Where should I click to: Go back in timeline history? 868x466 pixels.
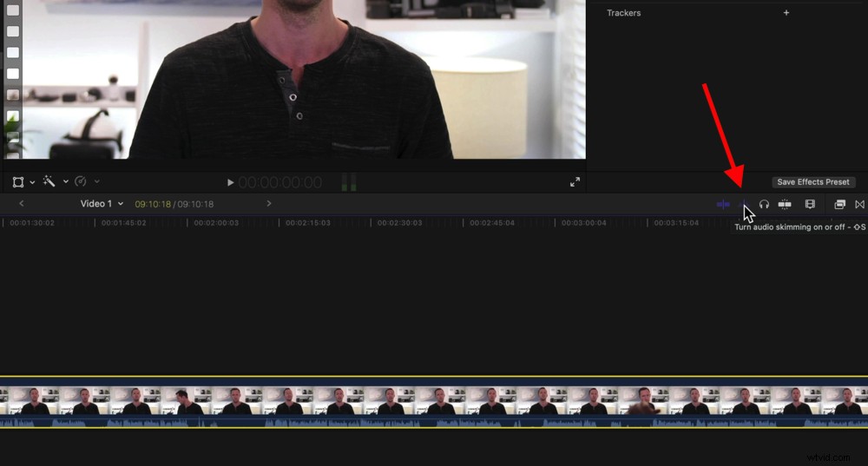22,204
